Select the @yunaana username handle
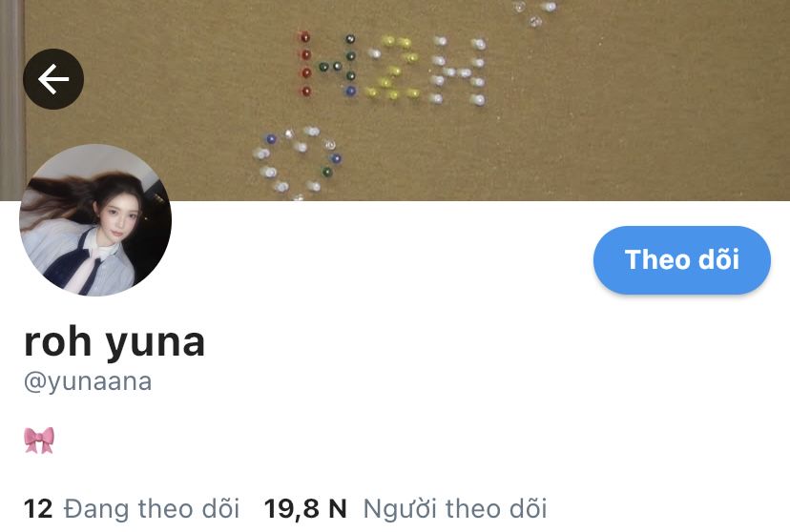This screenshot has height=532, width=790. tap(88, 382)
